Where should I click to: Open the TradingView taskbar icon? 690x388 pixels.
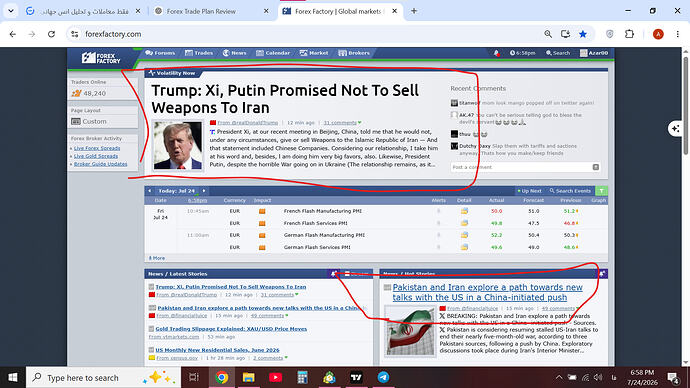[356, 377]
